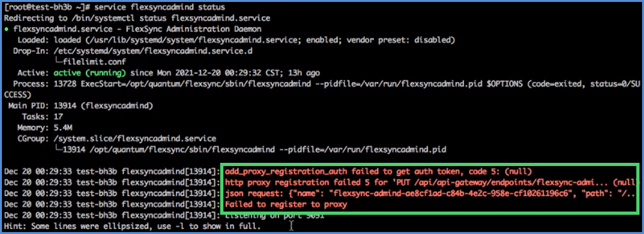Click the I-beam text cursor near the Hint line

click(292, 226)
